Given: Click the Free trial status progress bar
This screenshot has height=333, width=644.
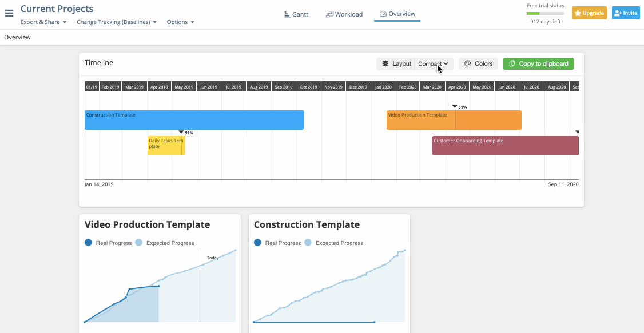Looking at the screenshot, I should 545,13.
